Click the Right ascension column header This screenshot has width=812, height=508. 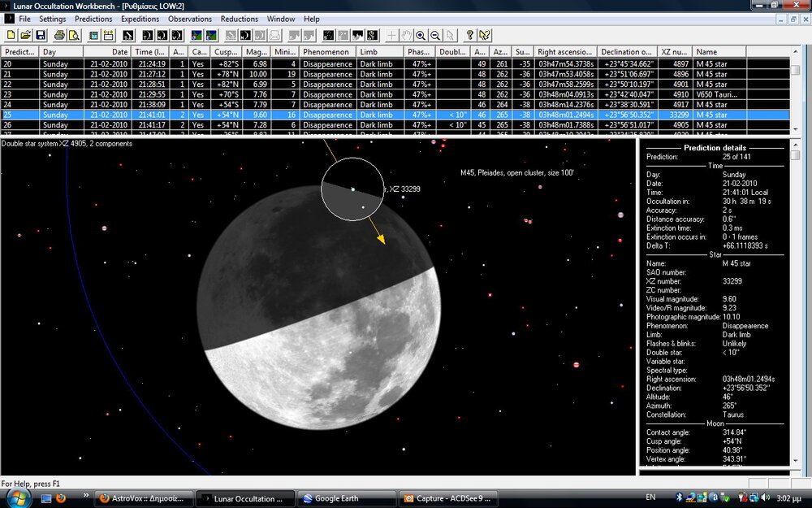(565, 52)
